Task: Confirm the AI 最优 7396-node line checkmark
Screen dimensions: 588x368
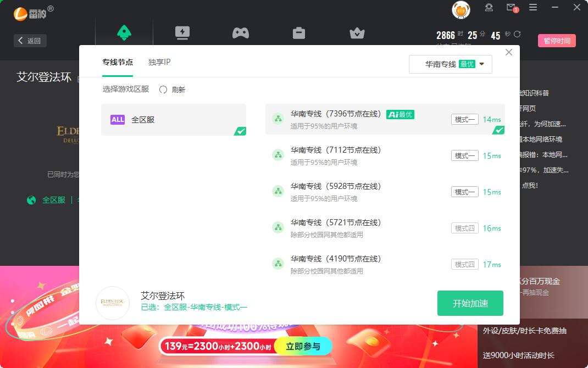Action: click(x=498, y=130)
